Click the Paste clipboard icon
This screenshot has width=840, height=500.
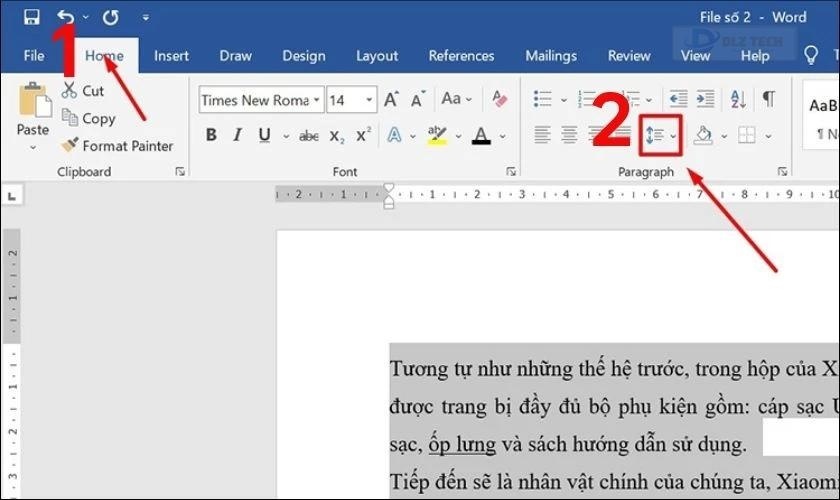(x=34, y=100)
